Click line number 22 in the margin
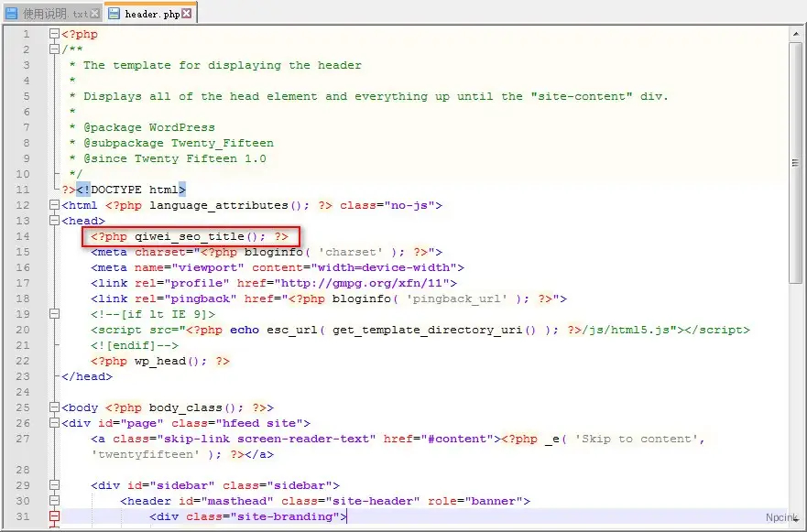Image resolution: width=807 pixels, height=532 pixels. point(23,361)
